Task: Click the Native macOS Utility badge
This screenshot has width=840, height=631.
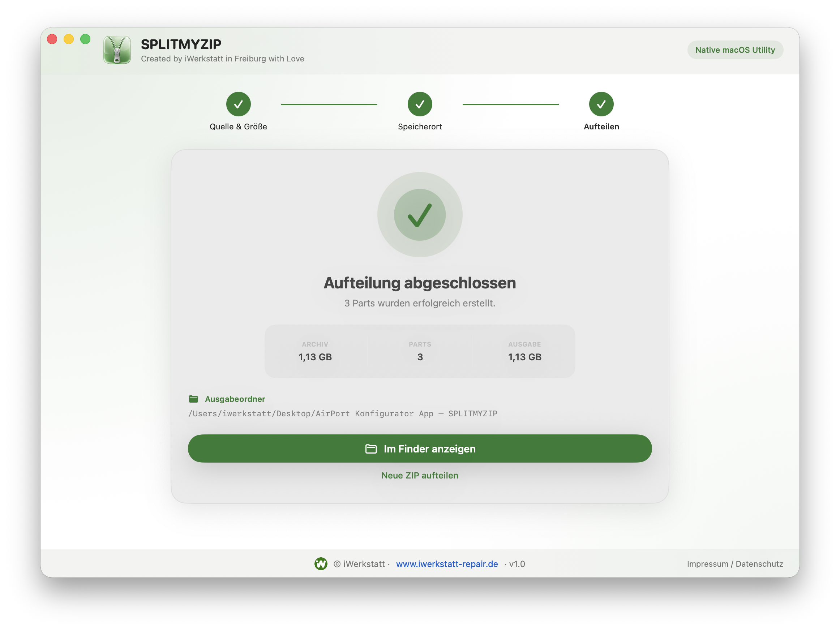Action: 735,50
